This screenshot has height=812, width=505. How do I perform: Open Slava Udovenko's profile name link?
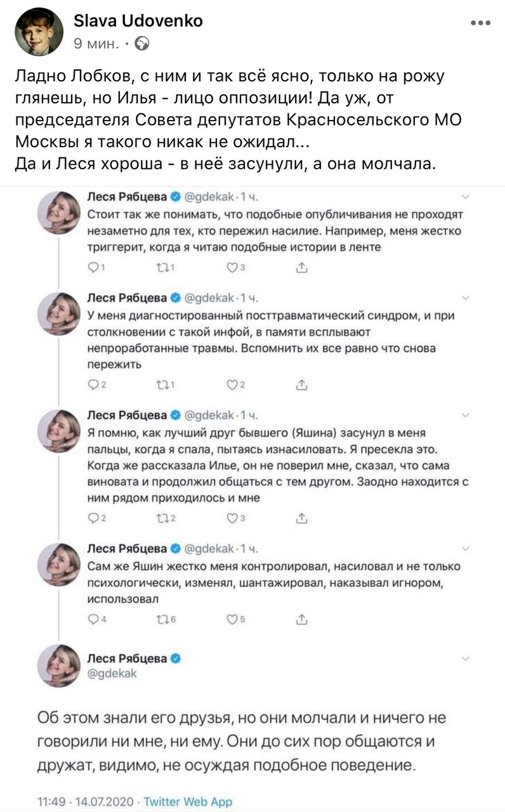pyautogui.click(x=139, y=21)
